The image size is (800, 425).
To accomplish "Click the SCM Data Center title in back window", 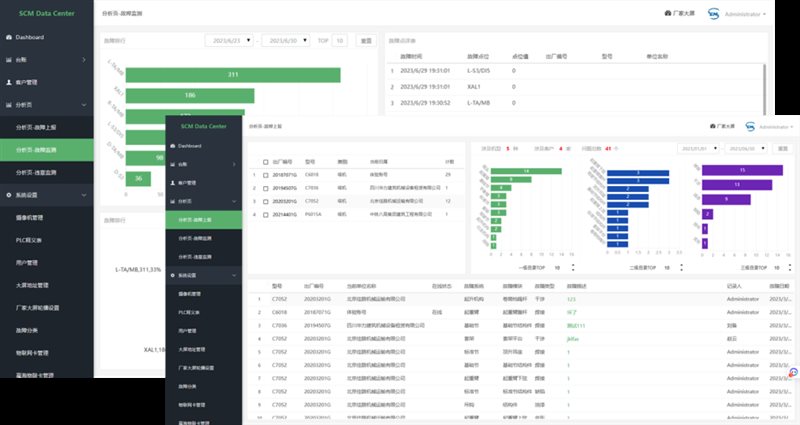I will [46, 13].
